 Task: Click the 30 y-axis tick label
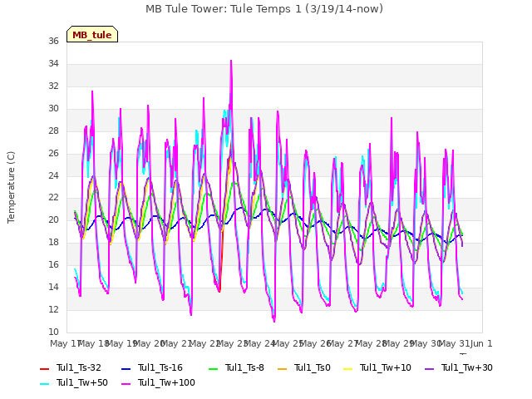pyautogui.click(x=53, y=108)
